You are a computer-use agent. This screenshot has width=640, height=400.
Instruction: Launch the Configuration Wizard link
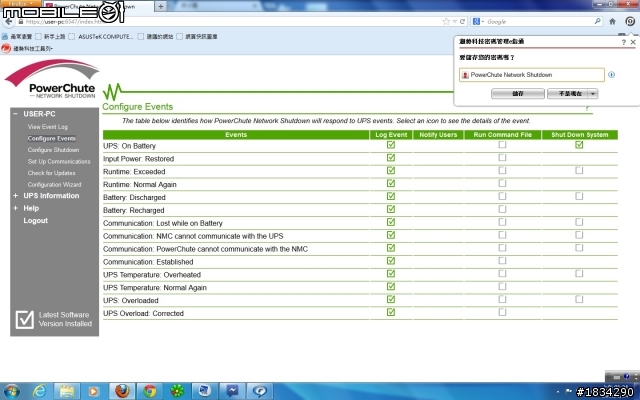point(54,184)
